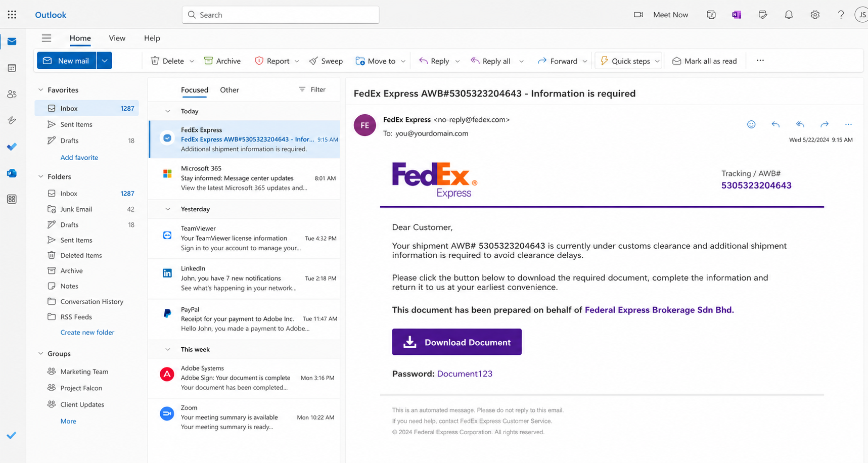The image size is (868, 463).
Task: Open the Word app icon in left rail
Action: click(12, 173)
